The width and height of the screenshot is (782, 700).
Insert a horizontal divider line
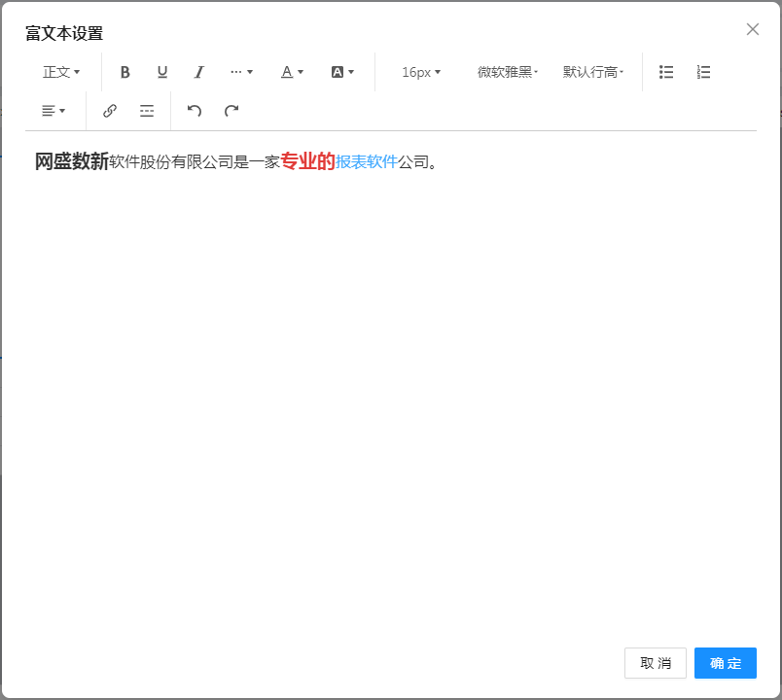coord(147,111)
